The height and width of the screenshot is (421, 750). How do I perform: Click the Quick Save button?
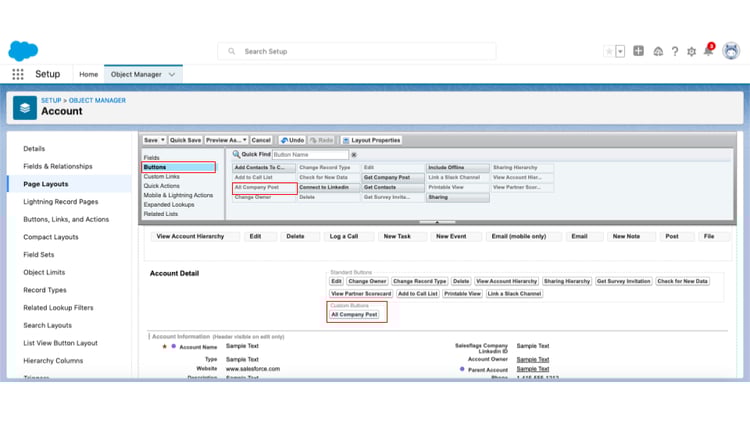click(x=185, y=140)
